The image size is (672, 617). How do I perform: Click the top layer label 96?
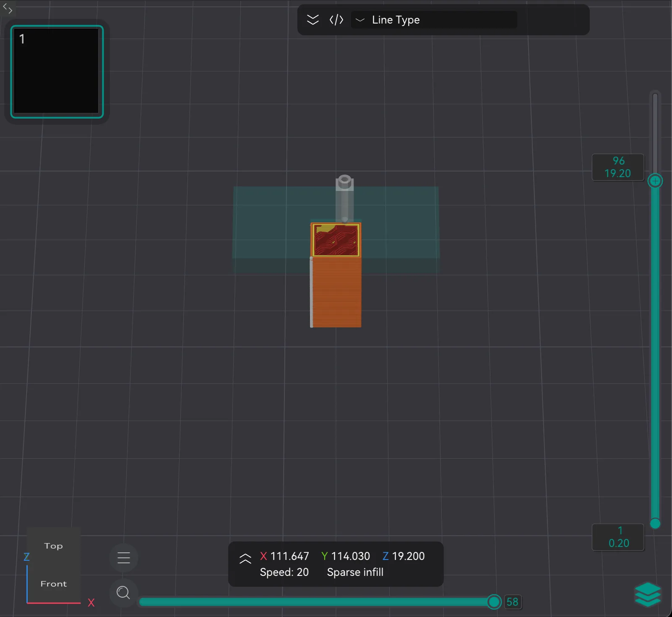point(618,161)
